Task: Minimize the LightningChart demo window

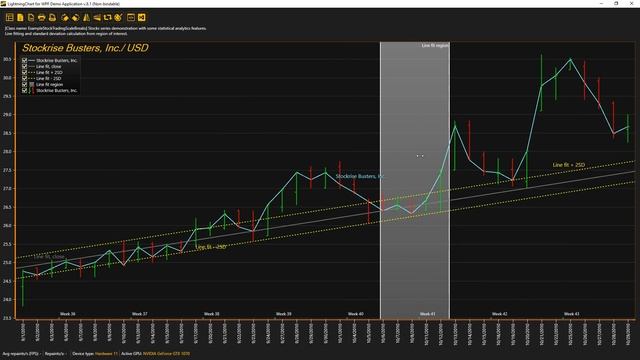Action: pos(602,4)
